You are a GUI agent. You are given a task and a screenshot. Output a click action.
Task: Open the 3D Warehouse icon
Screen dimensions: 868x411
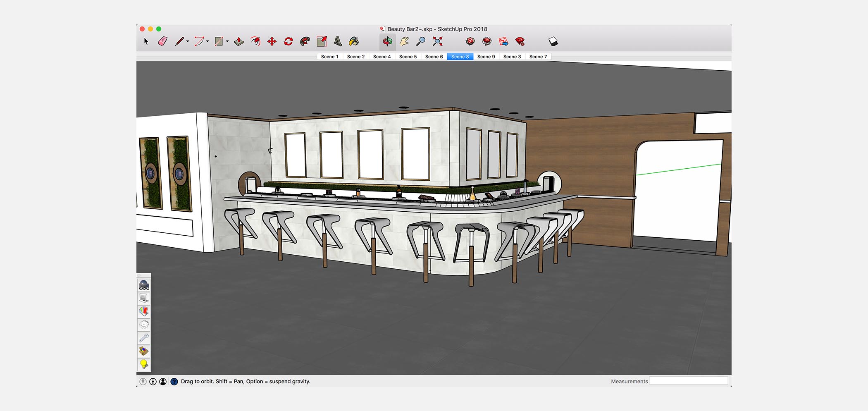coord(470,41)
